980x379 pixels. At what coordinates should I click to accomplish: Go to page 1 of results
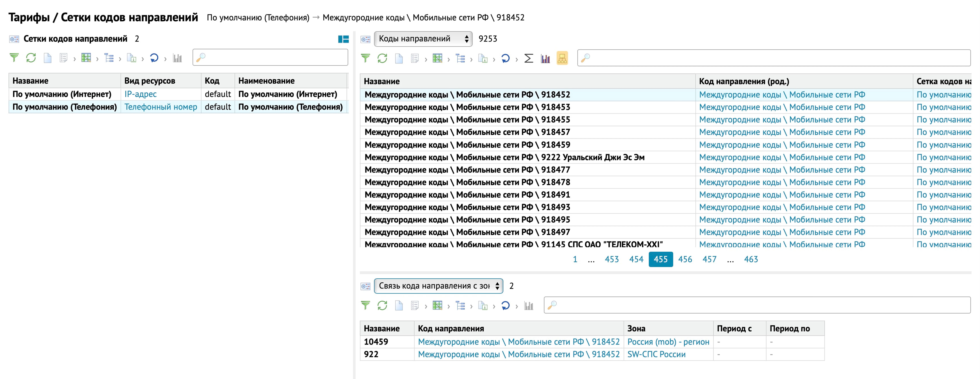(575, 259)
